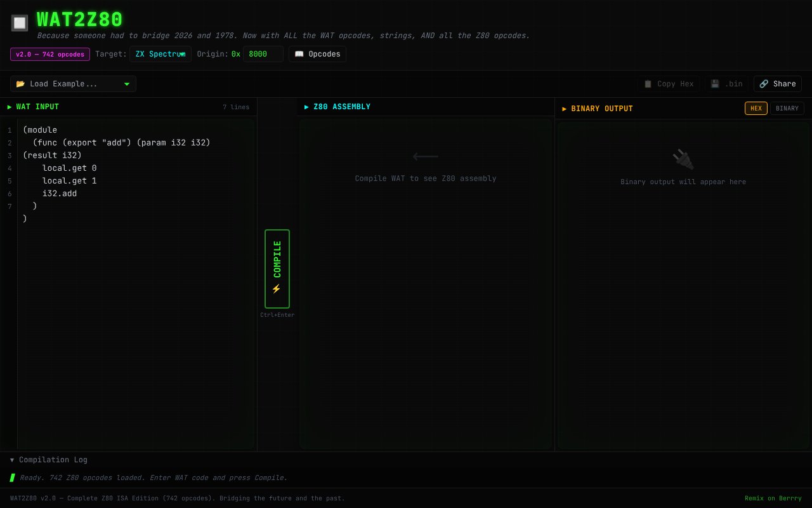
Task: Switch output to HEX view
Action: 756,109
